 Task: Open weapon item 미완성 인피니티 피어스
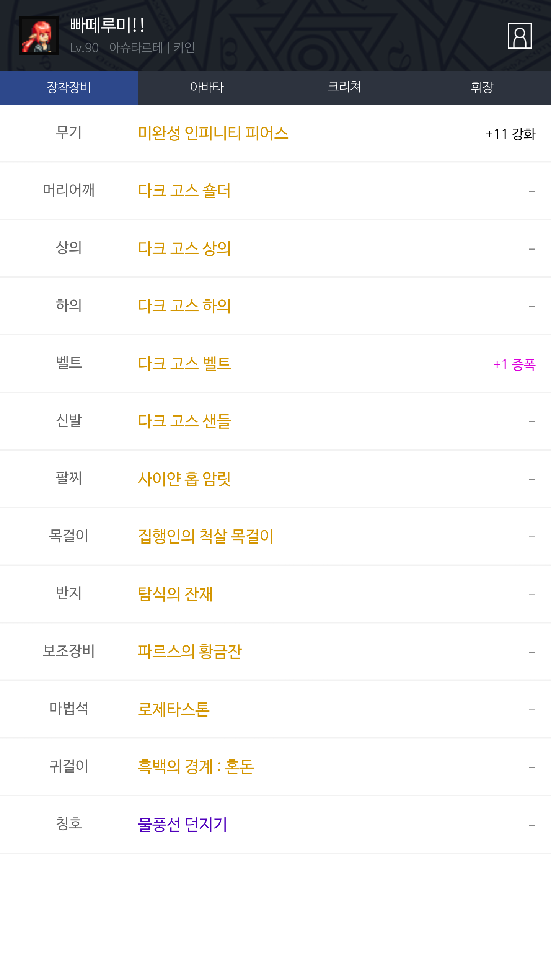click(x=213, y=133)
